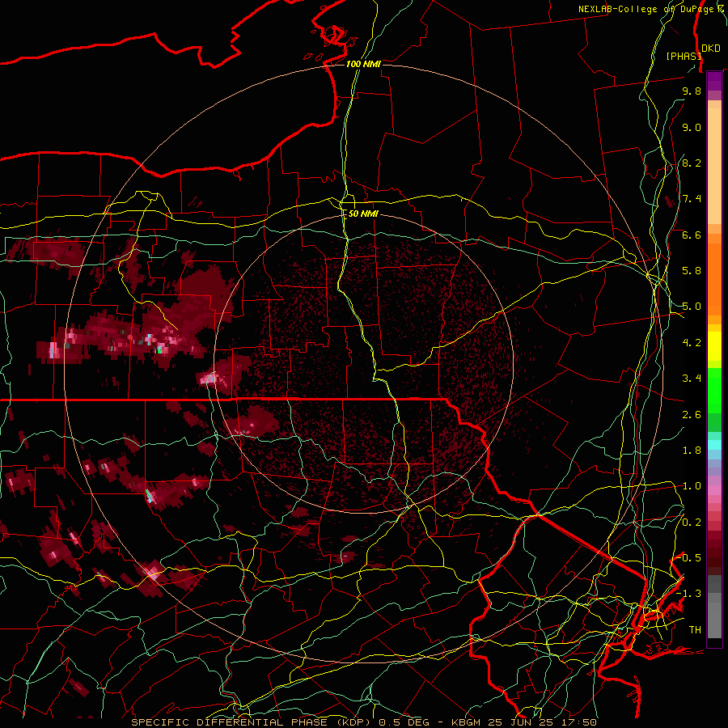Click the 3.4 value on the scale
The height and width of the screenshot is (728, 728).
coord(692,379)
